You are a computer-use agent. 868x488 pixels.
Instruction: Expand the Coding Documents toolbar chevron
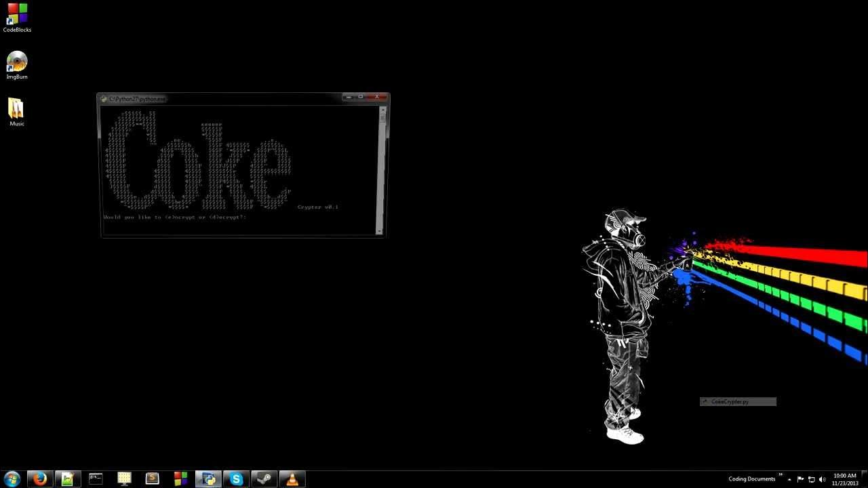781,474
